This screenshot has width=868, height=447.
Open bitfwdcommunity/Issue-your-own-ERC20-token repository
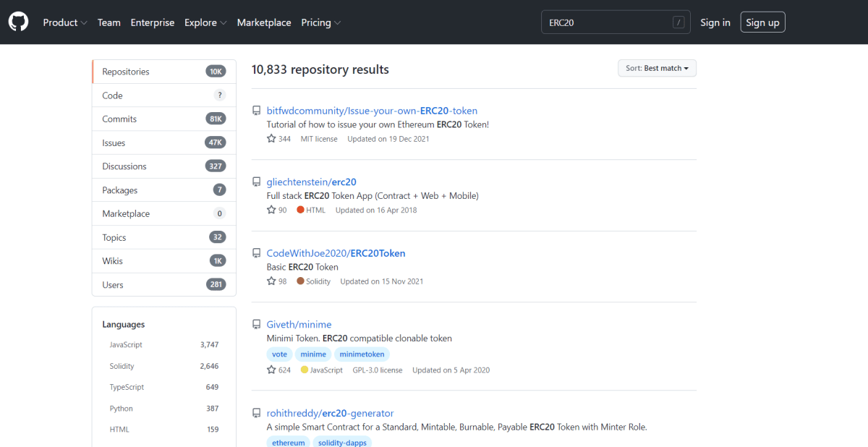[372, 111]
